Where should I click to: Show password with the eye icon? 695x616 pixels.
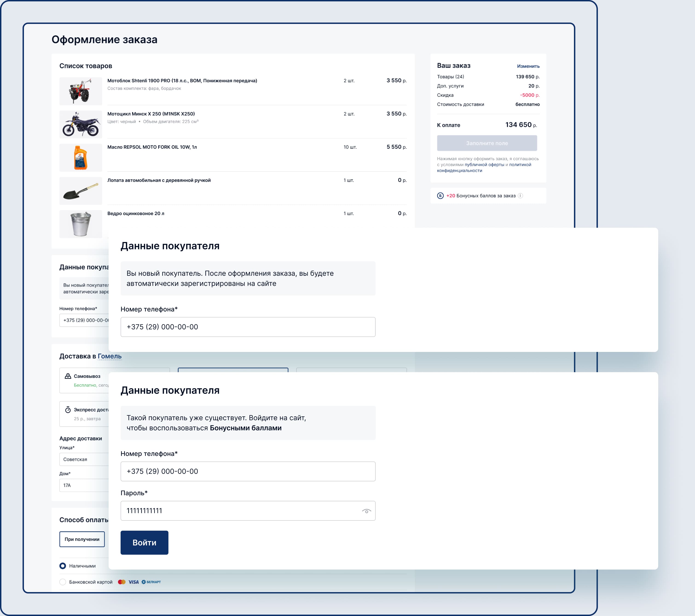point(366,511)
